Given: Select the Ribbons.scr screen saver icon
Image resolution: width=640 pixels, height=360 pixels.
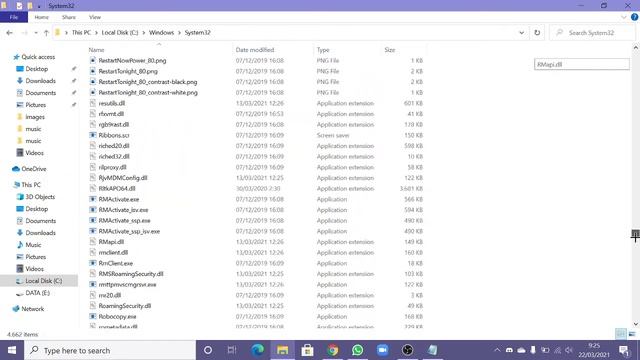Looking at the screenshot, I should [93, 135].
